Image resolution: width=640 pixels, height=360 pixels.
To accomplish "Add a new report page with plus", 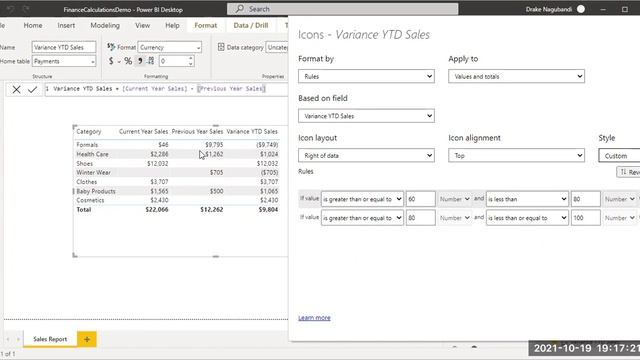I will [x=87, y=339].
